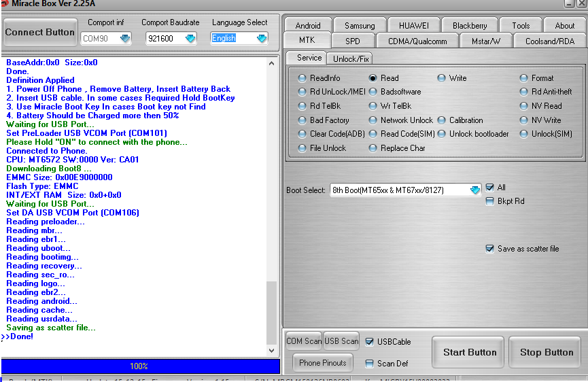Select the Replace Char option
This screenshot has height=382, width=588.
coord(397,148)
